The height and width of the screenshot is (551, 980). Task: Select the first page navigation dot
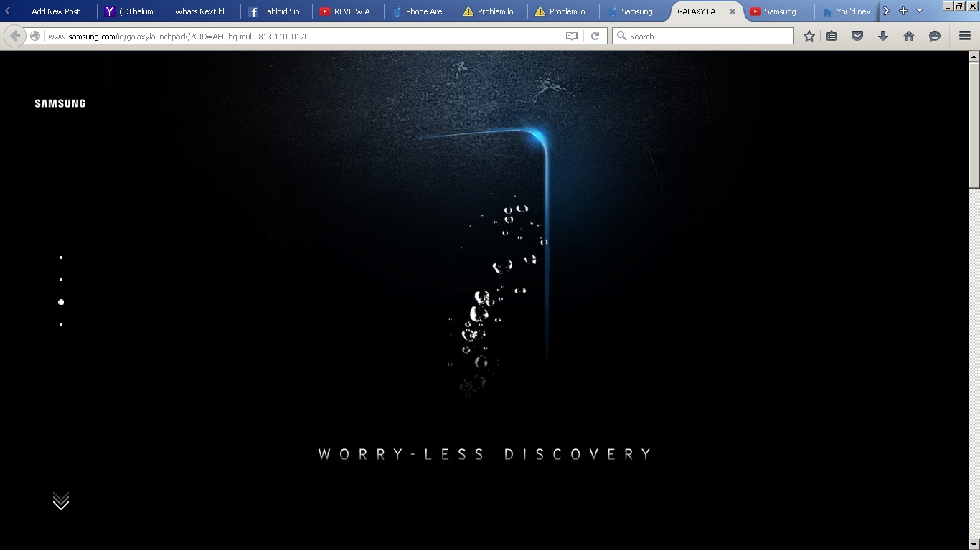pyautogui.click(x=61, y=257)
